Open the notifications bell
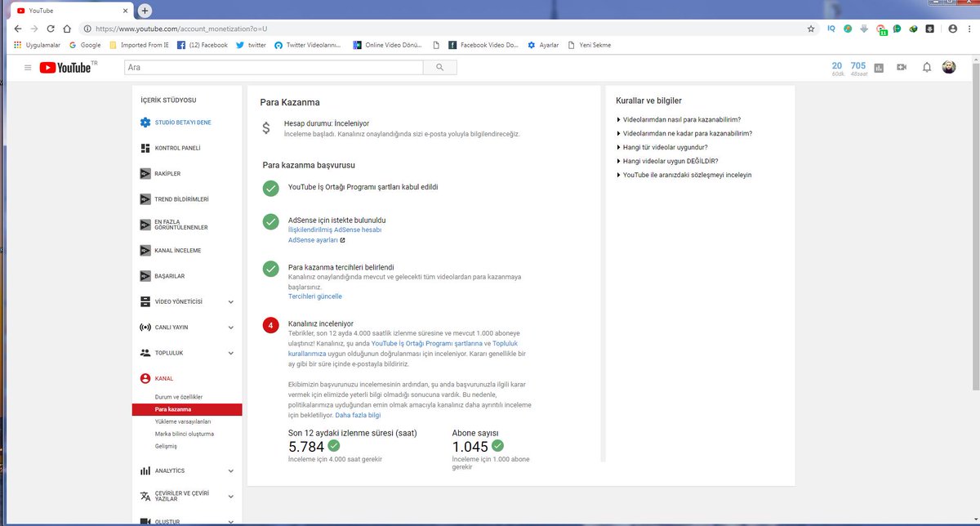Screen dimensions: 980x526 (x=927, y=68)
